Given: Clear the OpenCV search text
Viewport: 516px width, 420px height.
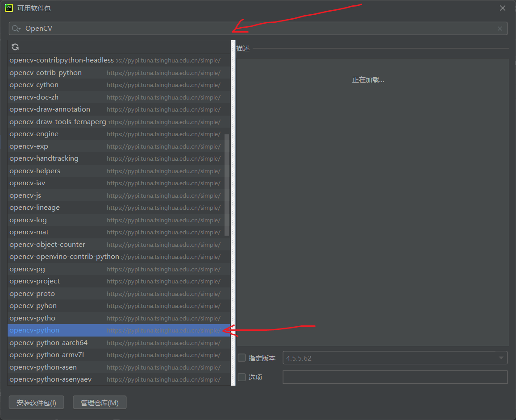Looking at the screenshot, I should pyautogui.click(x=500, y=29).
